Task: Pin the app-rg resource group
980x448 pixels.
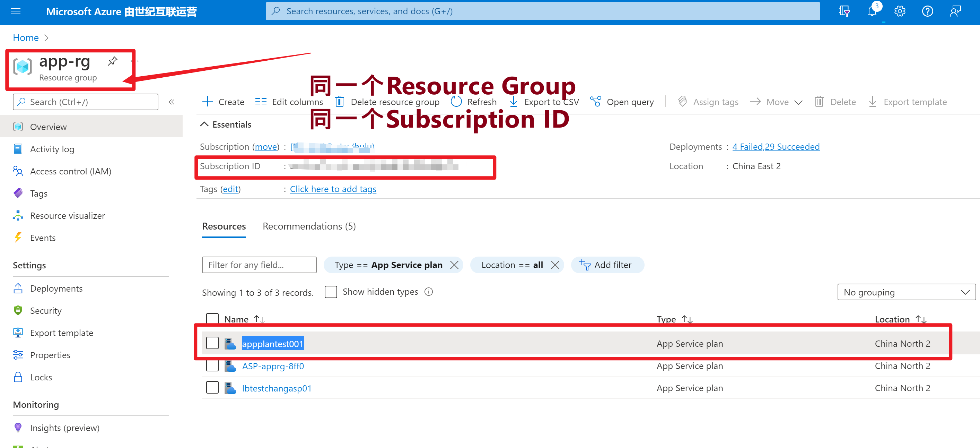Action: [x=112, y=61]
